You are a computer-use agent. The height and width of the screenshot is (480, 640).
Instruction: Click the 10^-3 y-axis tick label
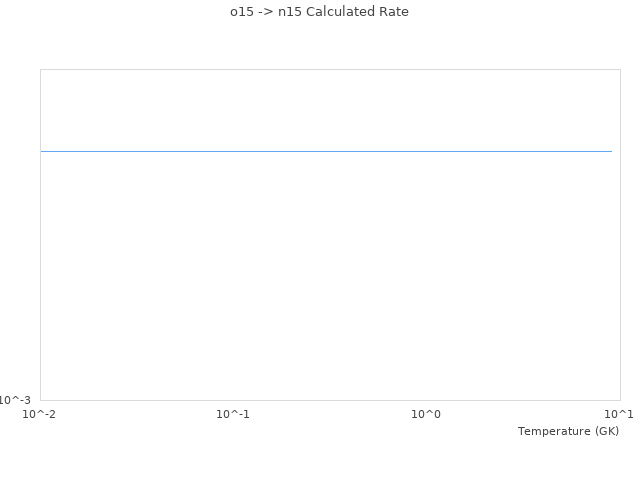[15, 400]
